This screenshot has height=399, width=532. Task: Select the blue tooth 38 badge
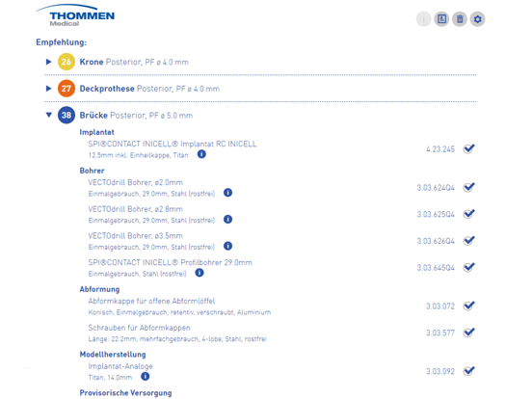66,115
